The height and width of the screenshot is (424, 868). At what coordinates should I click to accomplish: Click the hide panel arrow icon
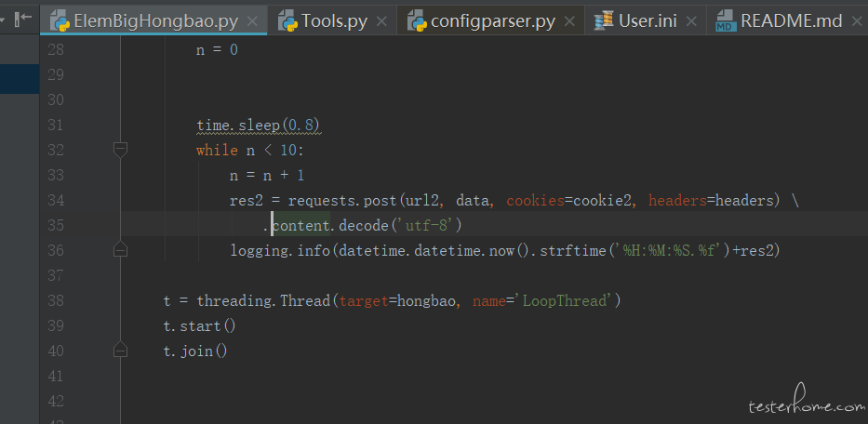(23, 20)
